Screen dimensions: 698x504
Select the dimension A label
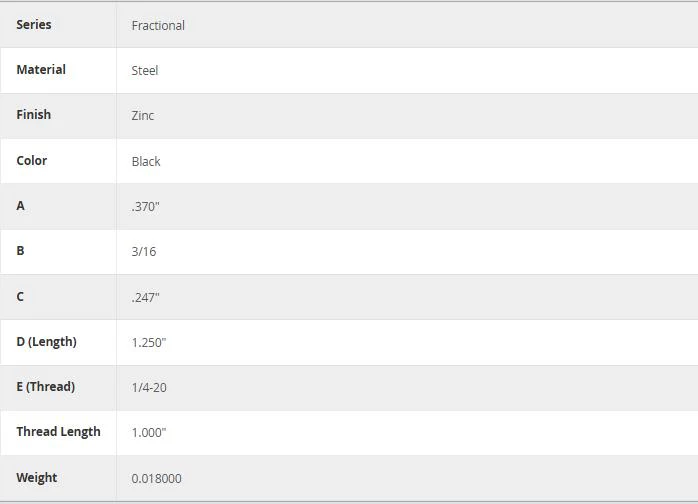tap(20, 206)
